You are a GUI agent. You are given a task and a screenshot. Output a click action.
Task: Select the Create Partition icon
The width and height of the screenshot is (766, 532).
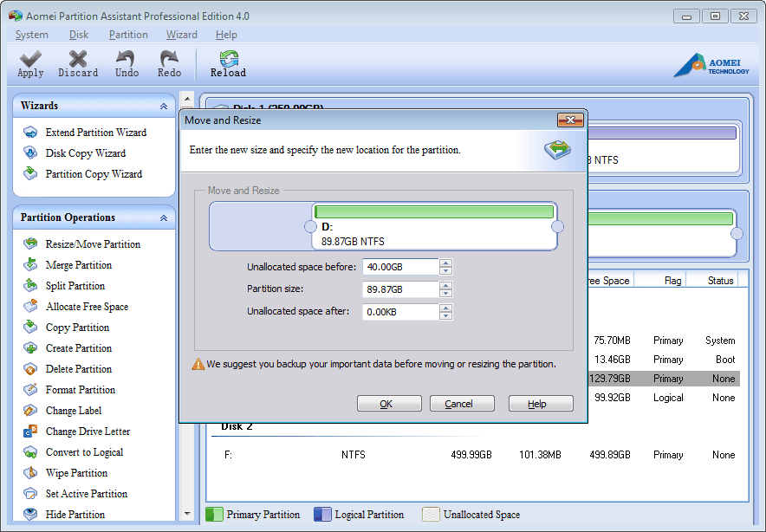pyautogui.click(x=30, y=347)
